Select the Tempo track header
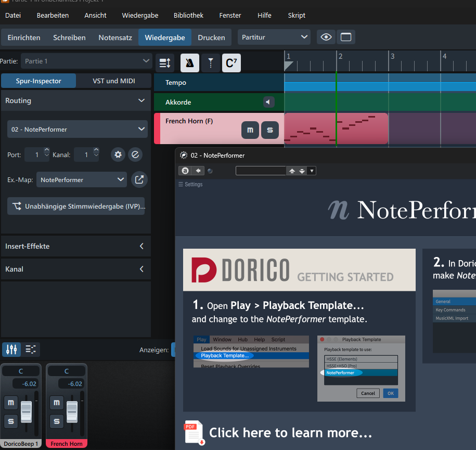476x450 pixels. [x=219, y=83]
